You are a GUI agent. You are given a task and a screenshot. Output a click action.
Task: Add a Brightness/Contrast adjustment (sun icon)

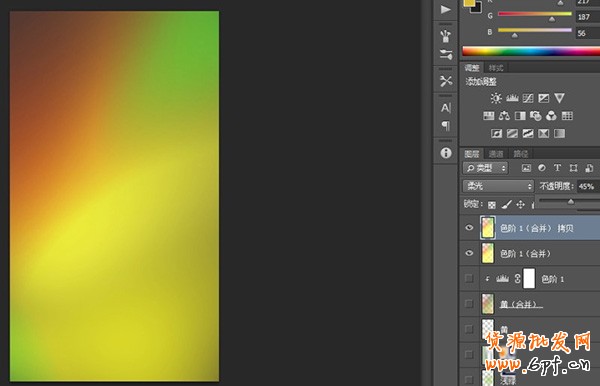[496, 98]
